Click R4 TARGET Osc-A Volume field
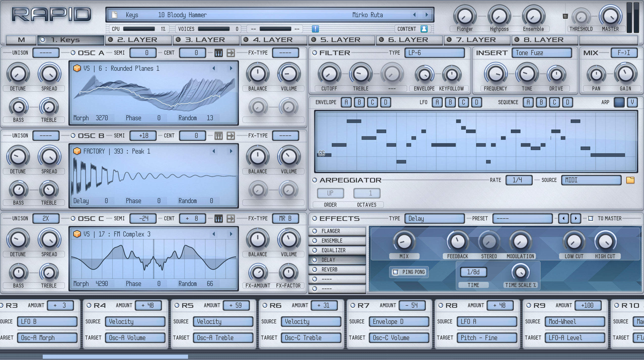 (x=135, y=338)
